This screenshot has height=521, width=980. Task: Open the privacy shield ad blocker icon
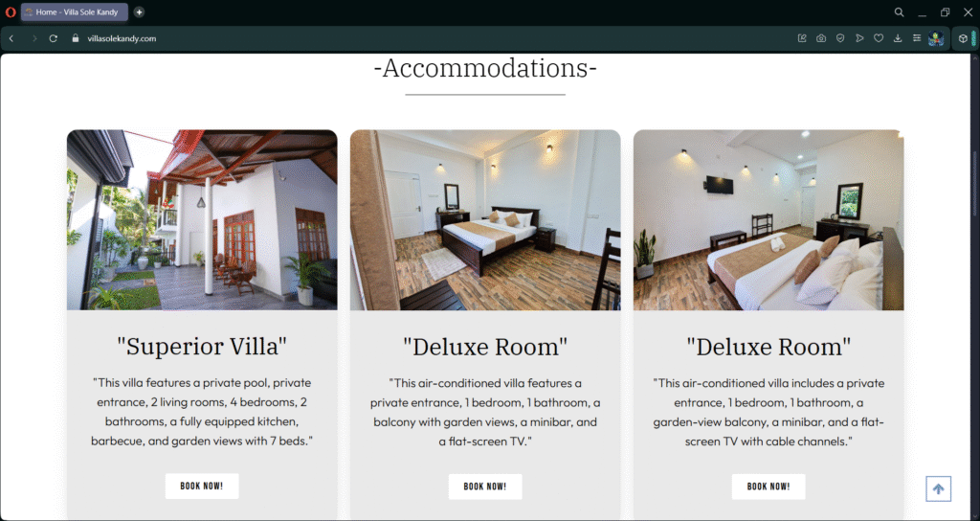840,38
